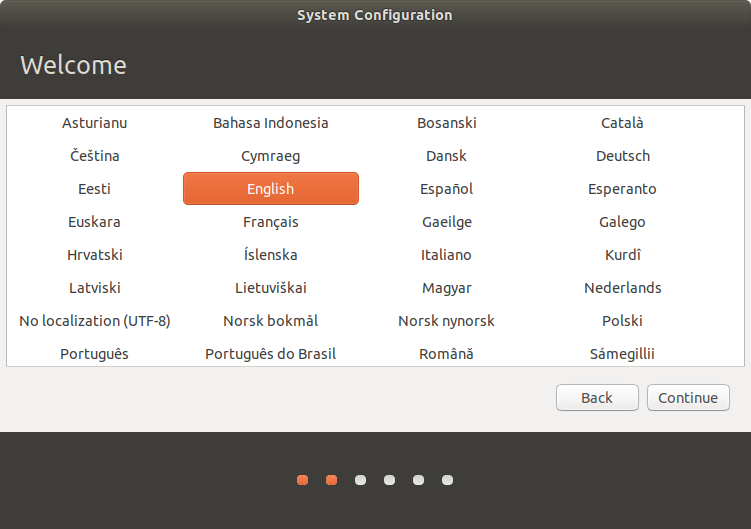This screenshot has height=529, width=751.
Task: Click the Continue button
Action: pos(688,398)
